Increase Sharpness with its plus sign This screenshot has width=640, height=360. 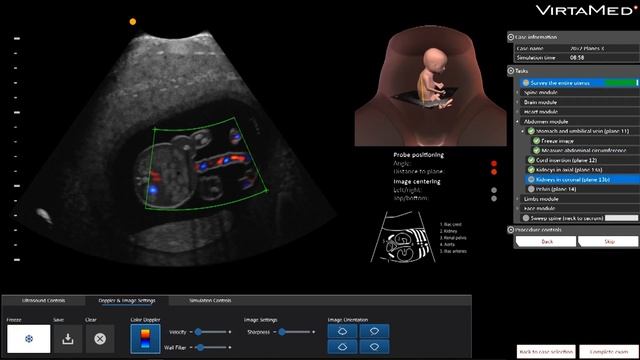click(x=313, y=332)
